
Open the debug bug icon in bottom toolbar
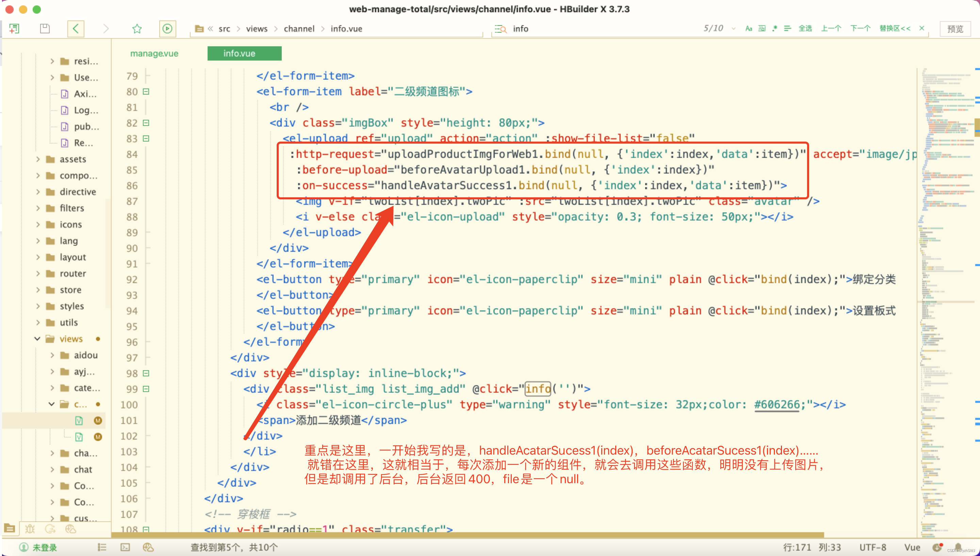coord(30,529)
